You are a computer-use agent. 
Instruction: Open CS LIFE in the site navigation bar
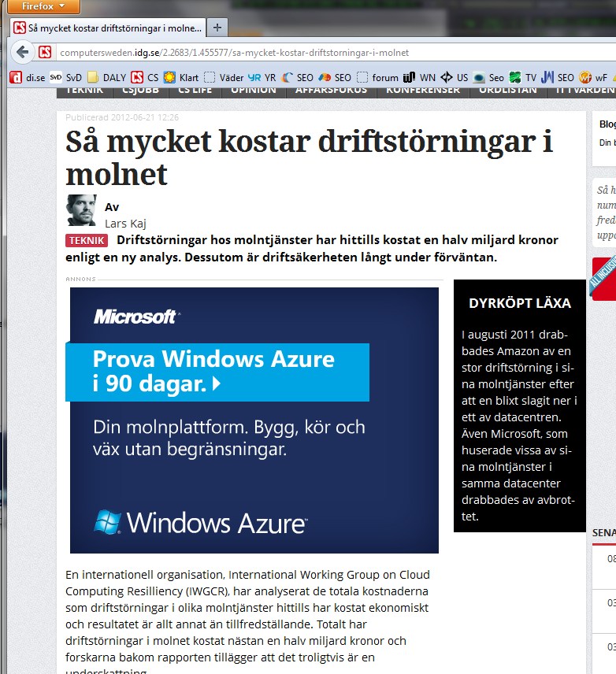coord(195,91)
